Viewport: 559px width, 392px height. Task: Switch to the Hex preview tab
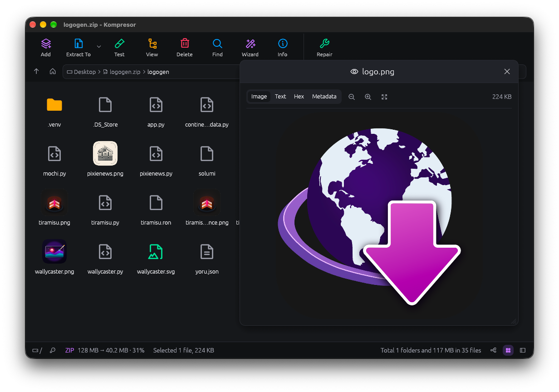(299, 97)
